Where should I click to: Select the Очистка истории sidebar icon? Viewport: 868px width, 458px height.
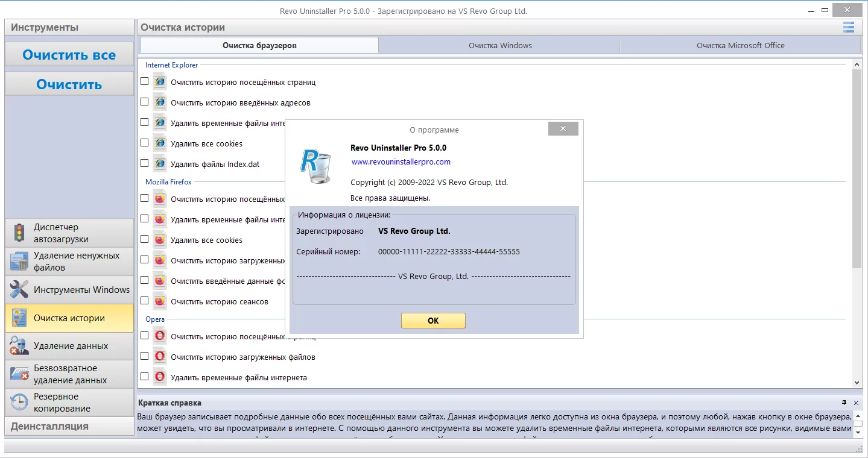pos(19,318)
